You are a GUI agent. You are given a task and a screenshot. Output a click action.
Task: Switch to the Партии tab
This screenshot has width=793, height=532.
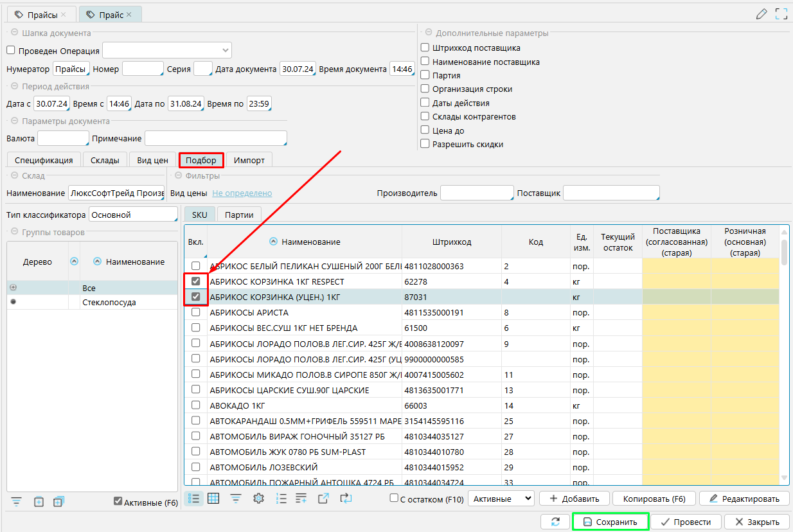coord(239,215)
